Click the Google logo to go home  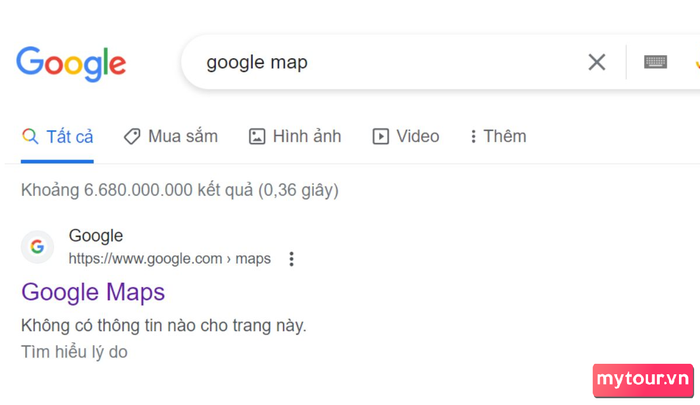pyautogui.click(x=71, y=64)
